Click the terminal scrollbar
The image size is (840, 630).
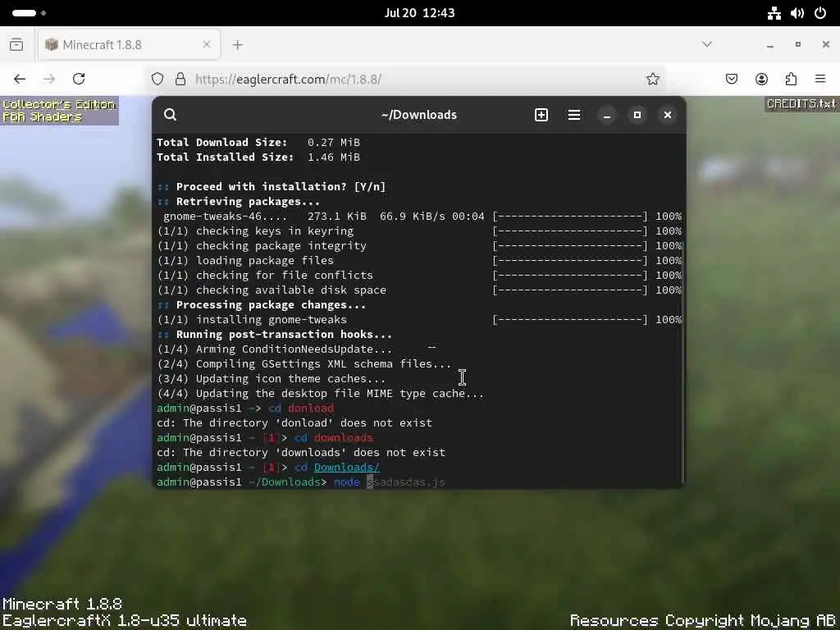[682, 362]
